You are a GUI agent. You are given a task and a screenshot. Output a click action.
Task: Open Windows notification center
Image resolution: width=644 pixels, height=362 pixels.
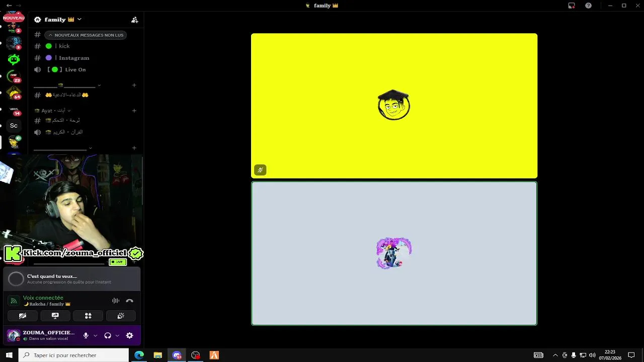pos(631,355)
